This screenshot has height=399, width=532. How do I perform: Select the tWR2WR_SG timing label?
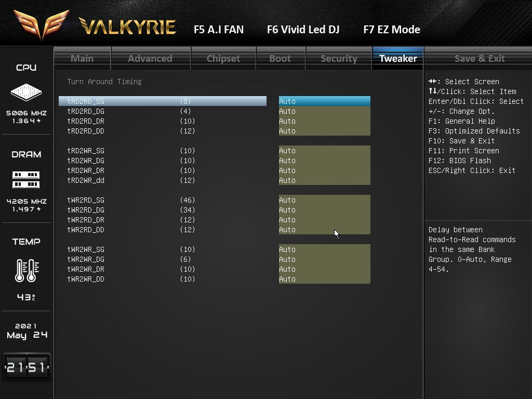tap(86, 249)
